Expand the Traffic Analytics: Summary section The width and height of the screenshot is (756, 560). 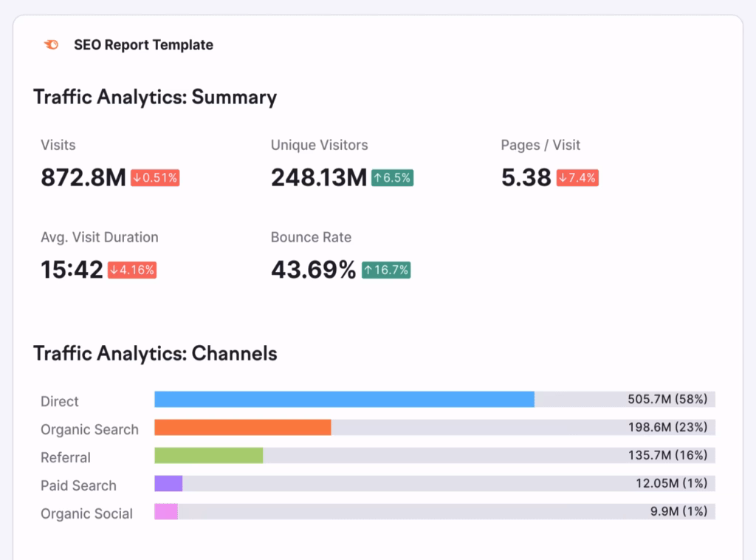[x=154, y=97]
